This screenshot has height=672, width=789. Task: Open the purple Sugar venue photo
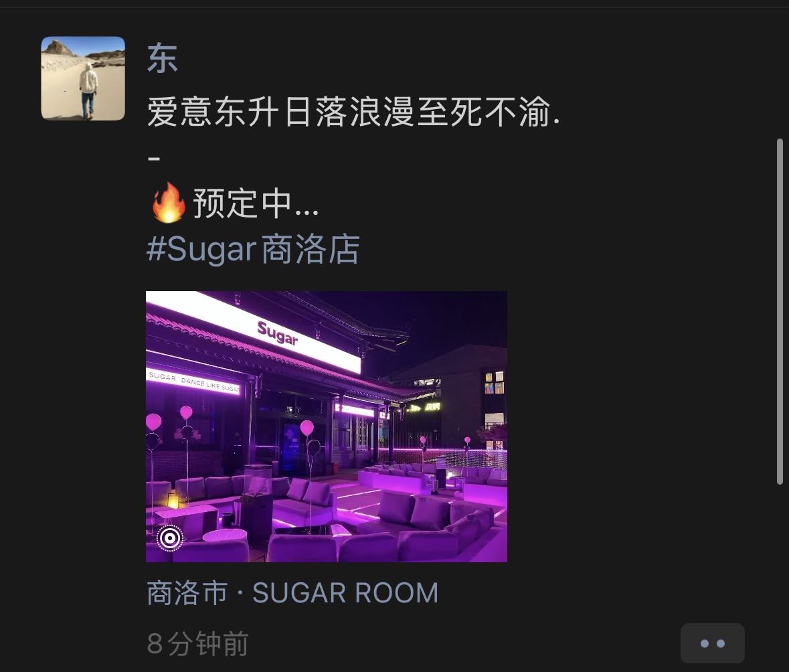click(327, 426)
